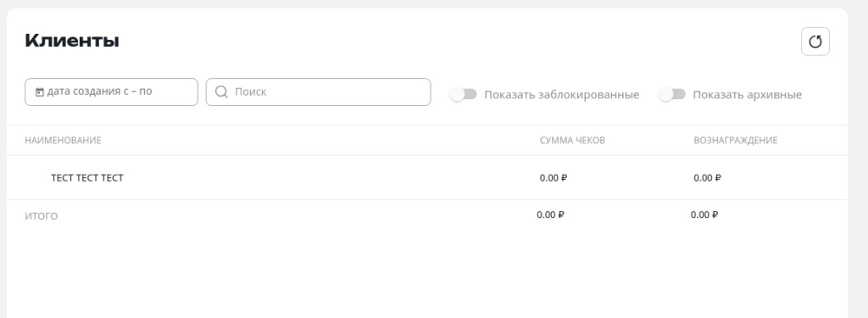Enable the Показать заблокированные switch
Viewport: 868px width, 318px height.
point(464,95)
